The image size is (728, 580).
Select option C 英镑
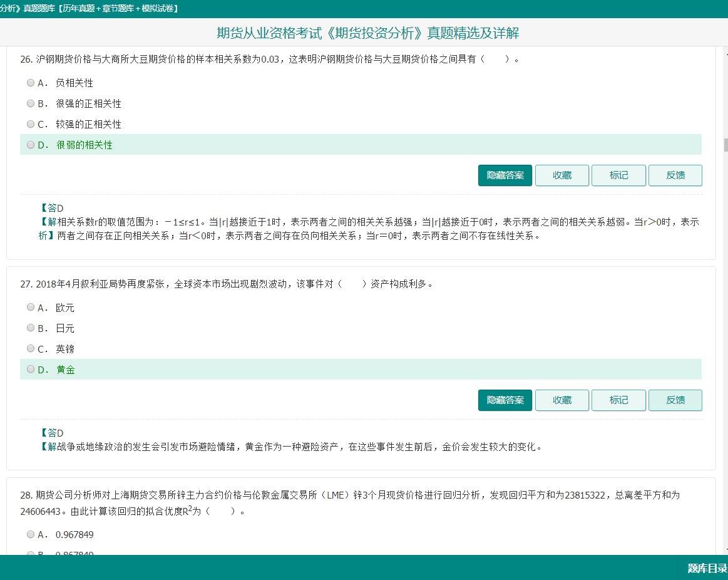[x=31, y=349]
